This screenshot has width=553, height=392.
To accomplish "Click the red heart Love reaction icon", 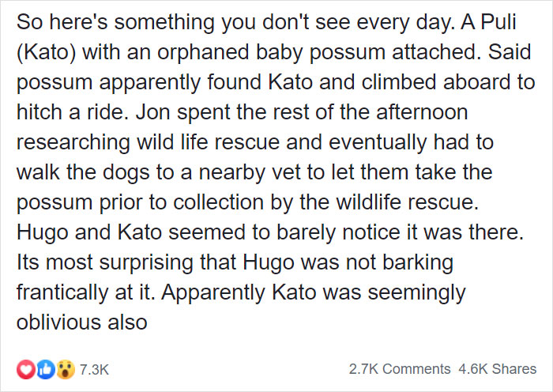I will click(x=24, y=368).
